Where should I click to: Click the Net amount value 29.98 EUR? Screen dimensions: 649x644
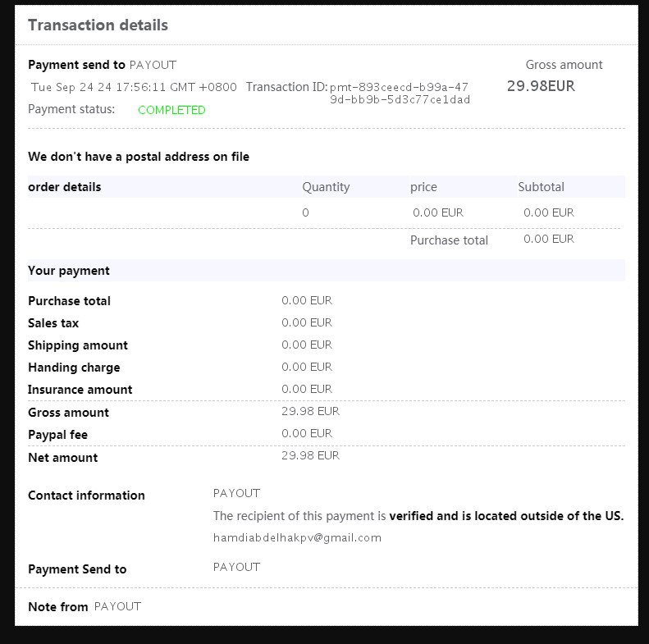(x=310, y=455)
